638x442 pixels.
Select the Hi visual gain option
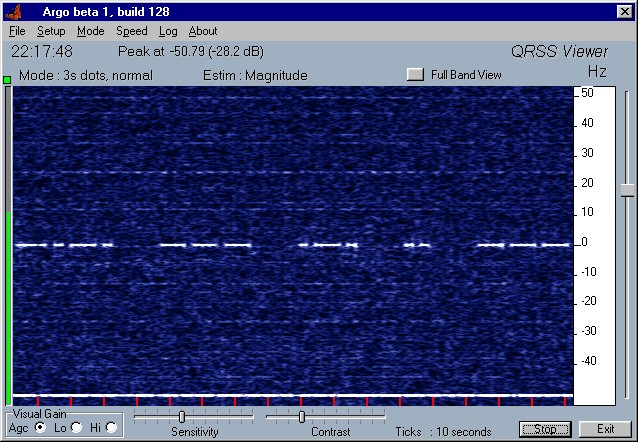click(111, 427)
